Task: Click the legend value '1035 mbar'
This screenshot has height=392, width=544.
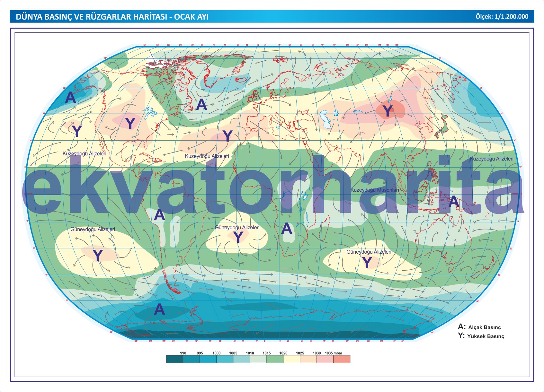Action: [x=334, y=353]
